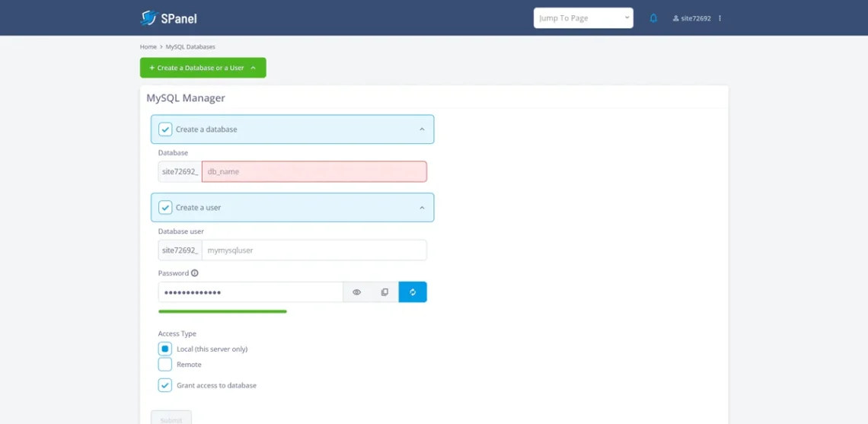The height and width of the screenshot is (424, 868).
Task: Open the three-dot account menu
Action: tap(720, 18)
